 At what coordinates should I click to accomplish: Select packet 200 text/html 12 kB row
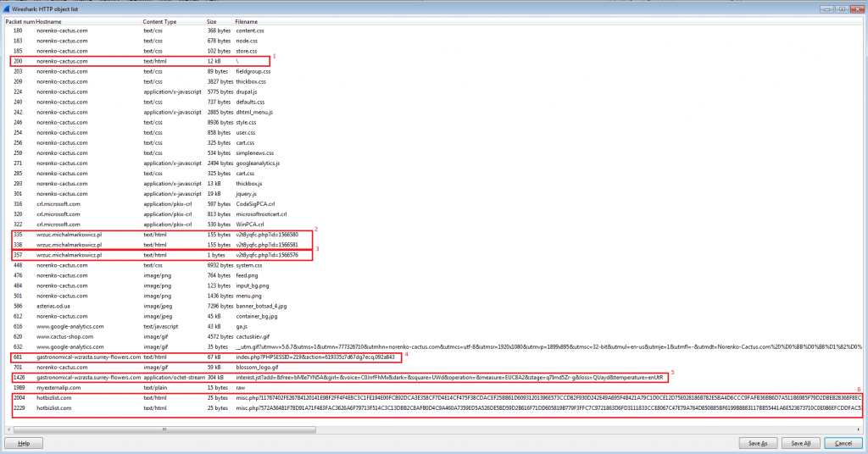tap(434, 61)
